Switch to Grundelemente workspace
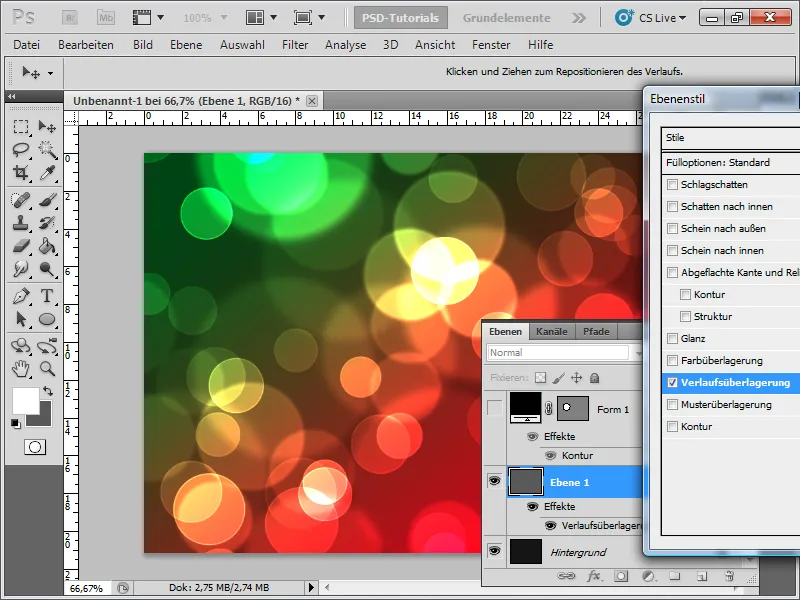The width and height of the screenshot is (800, 600). (506, 18)
